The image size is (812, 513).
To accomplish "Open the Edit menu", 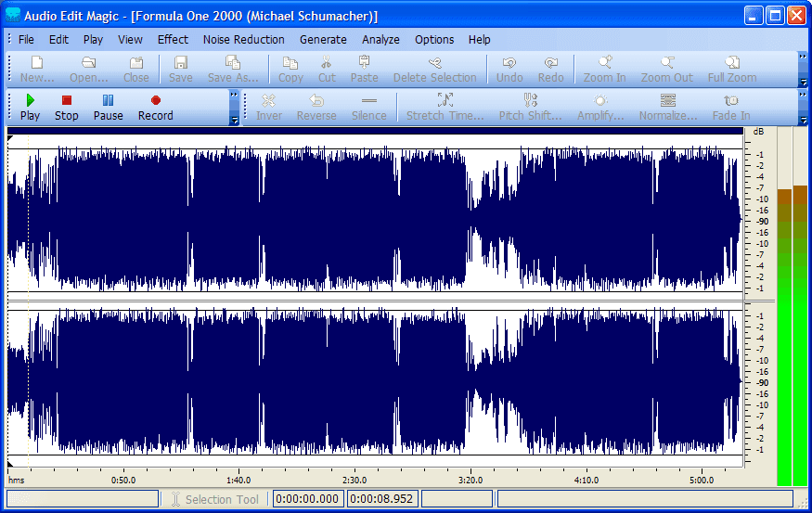I will (58, 39).
